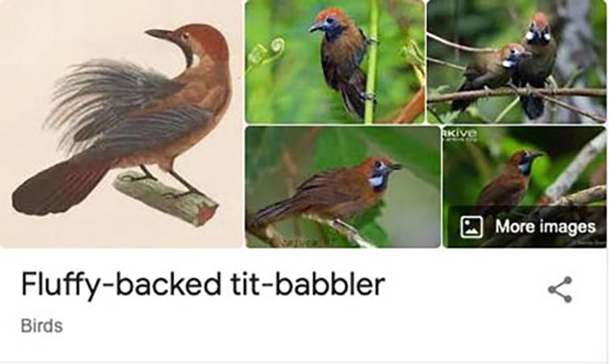Click the picture icon in More images
609x364 pixels.
472,227
